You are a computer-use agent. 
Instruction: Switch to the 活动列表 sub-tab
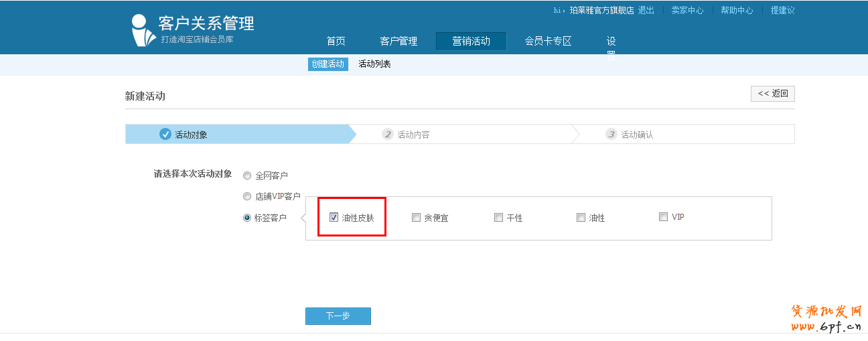(x=374, y=64)
